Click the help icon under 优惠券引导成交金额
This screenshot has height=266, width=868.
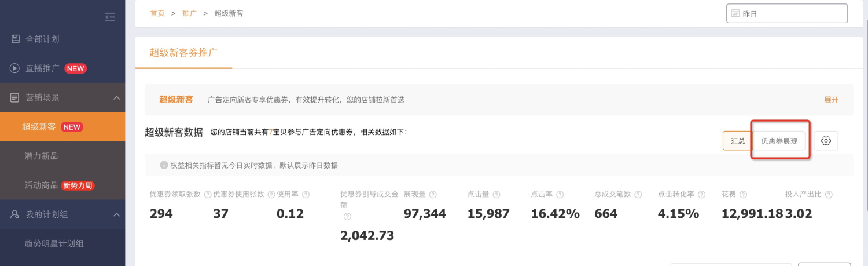click(x=347, y=217)
